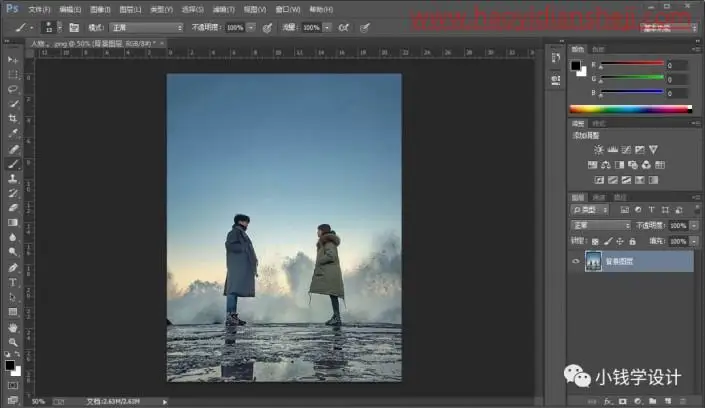Switch to the Channels tab

tap(599, 197)
